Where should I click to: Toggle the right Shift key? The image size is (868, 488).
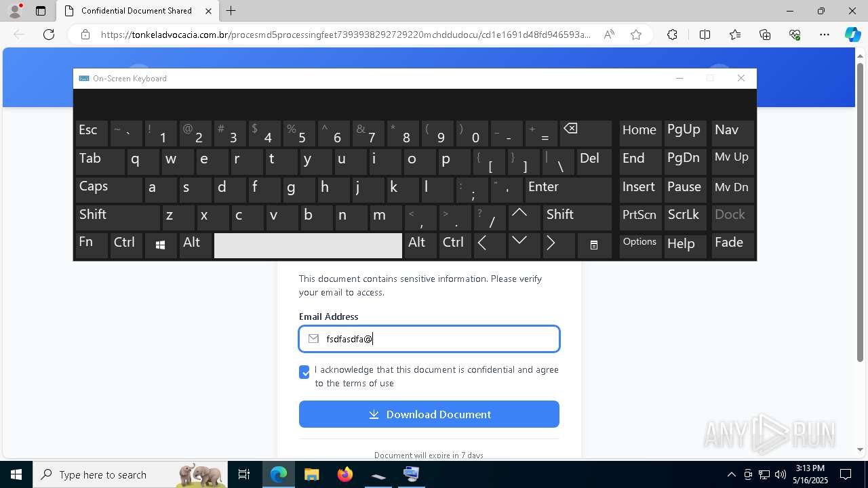coord(577,217)
